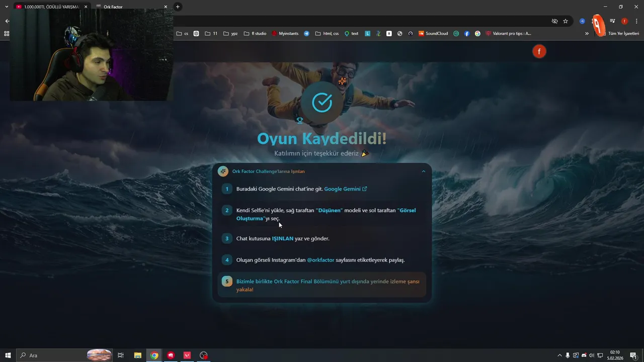Open the Facebook bookmark icon
This screenshot has width=644, height=362.
coord(467,34)
